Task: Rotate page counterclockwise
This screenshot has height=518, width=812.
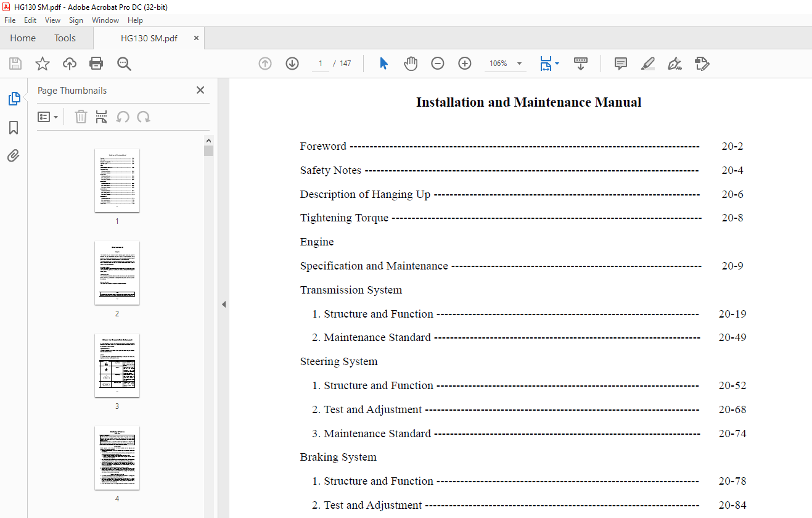Action: point(123,117)
